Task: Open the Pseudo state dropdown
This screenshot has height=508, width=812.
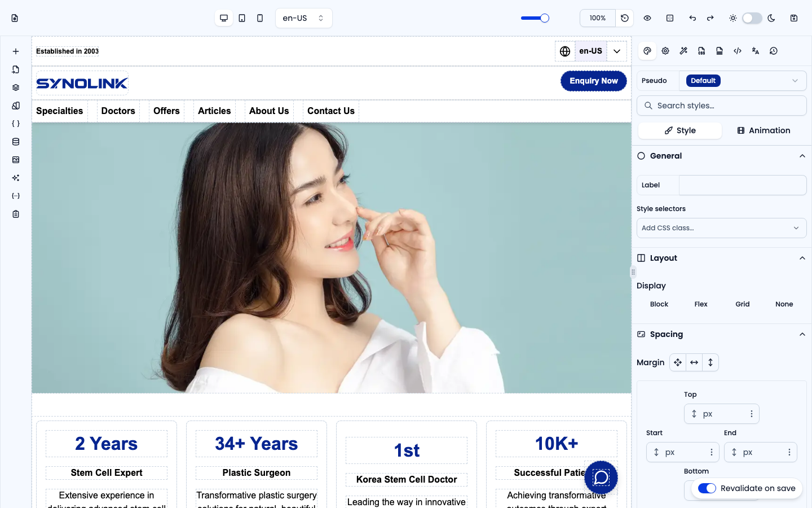Action: point(743,81)
